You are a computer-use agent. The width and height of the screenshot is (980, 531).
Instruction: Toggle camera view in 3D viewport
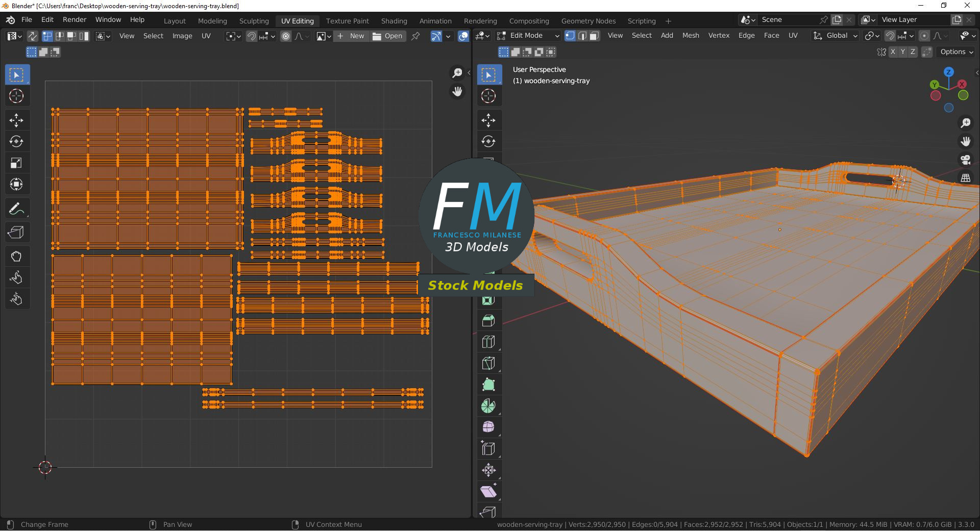(965, 160)
